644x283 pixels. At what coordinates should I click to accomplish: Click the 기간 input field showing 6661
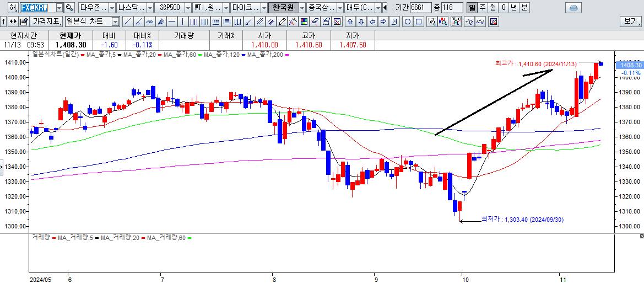pos(420,8)
